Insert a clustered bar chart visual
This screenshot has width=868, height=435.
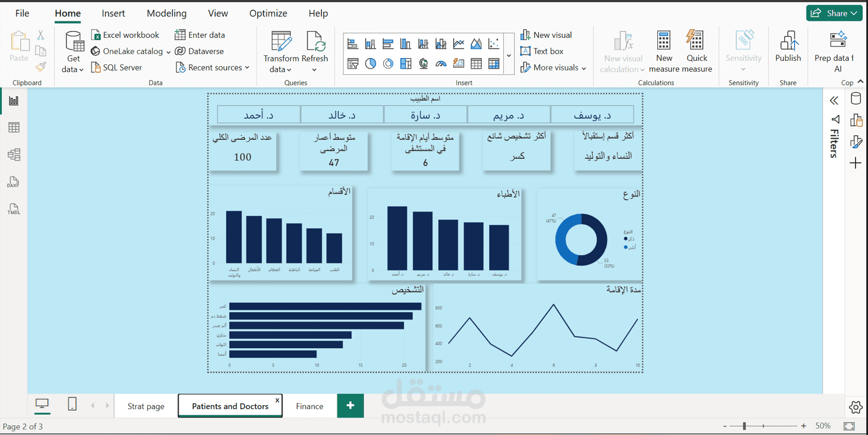[x=388, y=43]
